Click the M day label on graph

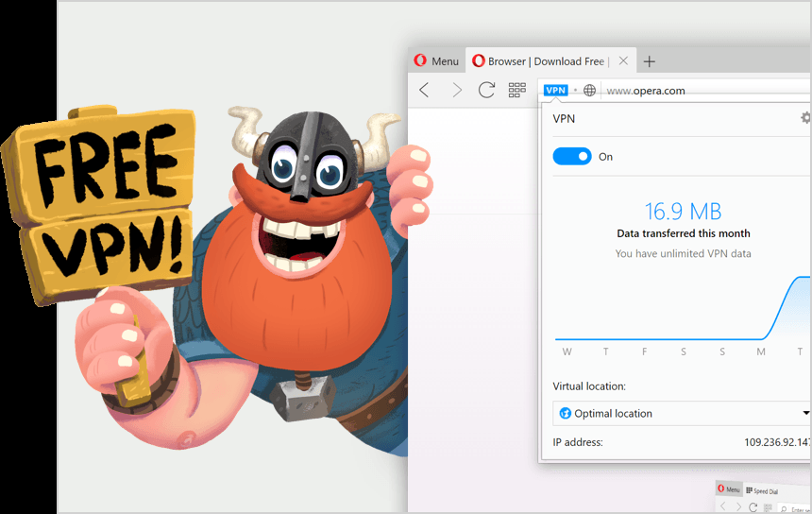click(761, 351)
